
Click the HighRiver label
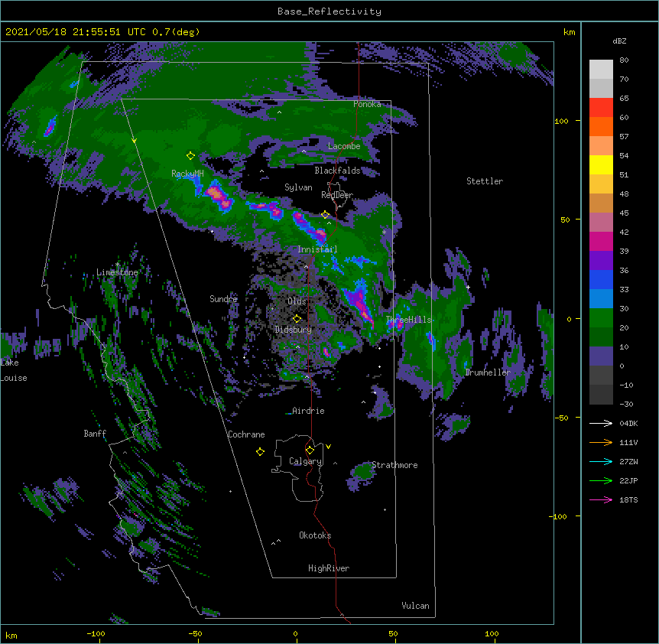pos(329,568)
